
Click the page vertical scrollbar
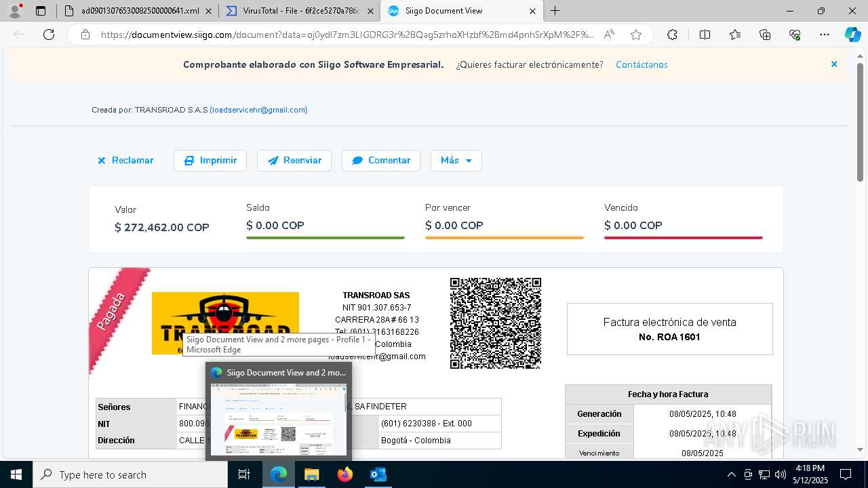(861, 122)
